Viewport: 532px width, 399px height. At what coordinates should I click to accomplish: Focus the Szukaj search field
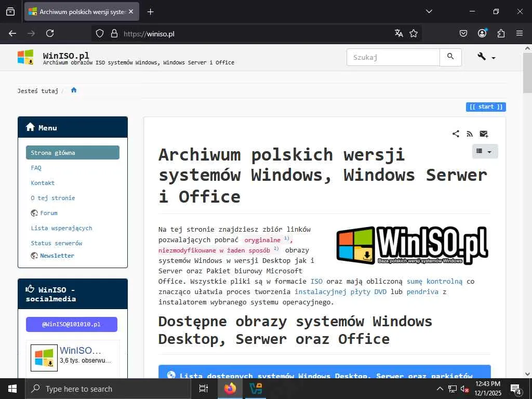393,57
